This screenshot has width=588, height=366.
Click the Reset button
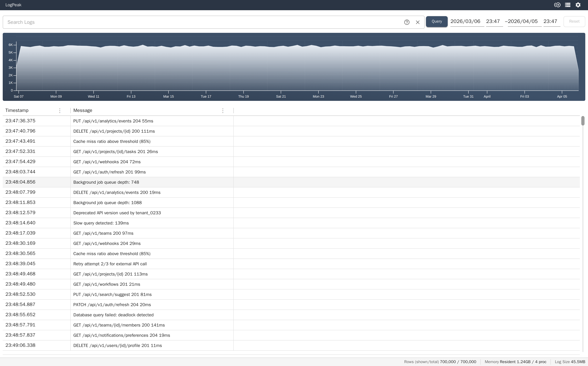click(574, 22)
